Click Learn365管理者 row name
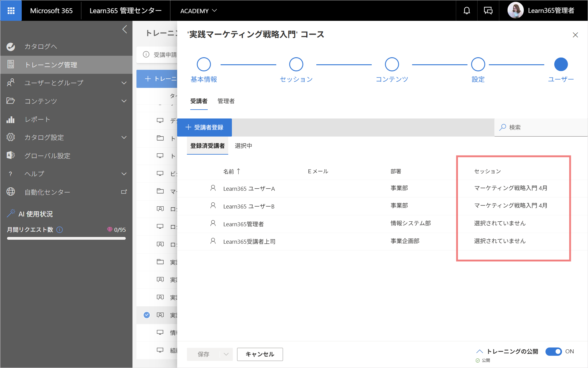The width and height of the screenshot is (588, 368). tap(244, 224)
